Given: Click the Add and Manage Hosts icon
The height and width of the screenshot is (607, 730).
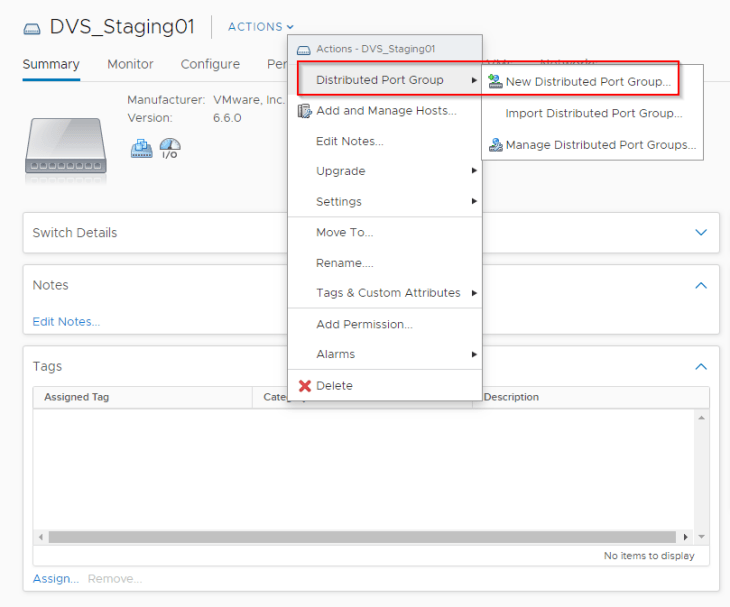Looking at the screenshot, I should tap(305, 111).
